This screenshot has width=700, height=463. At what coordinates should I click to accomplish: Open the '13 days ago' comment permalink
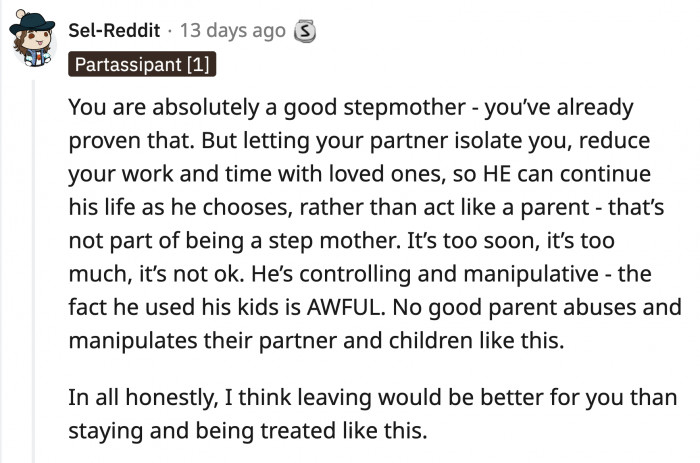(x=233, y=31)
